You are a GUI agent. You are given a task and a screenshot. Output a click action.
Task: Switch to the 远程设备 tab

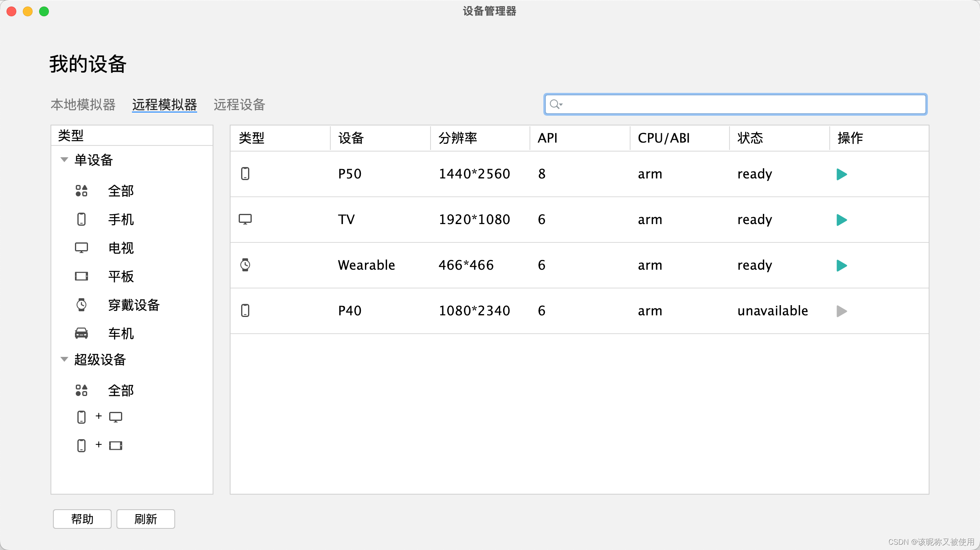239,104
